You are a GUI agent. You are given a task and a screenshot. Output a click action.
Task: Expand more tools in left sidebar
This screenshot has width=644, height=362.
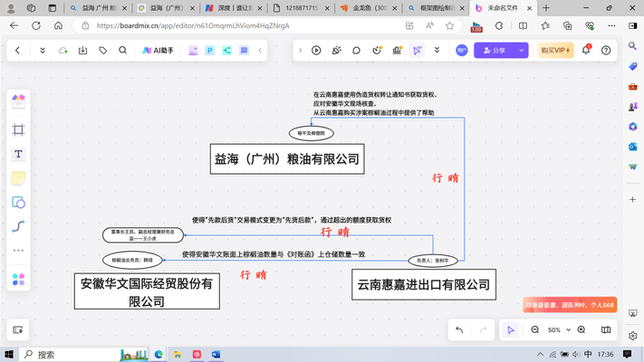pos(18,251)
